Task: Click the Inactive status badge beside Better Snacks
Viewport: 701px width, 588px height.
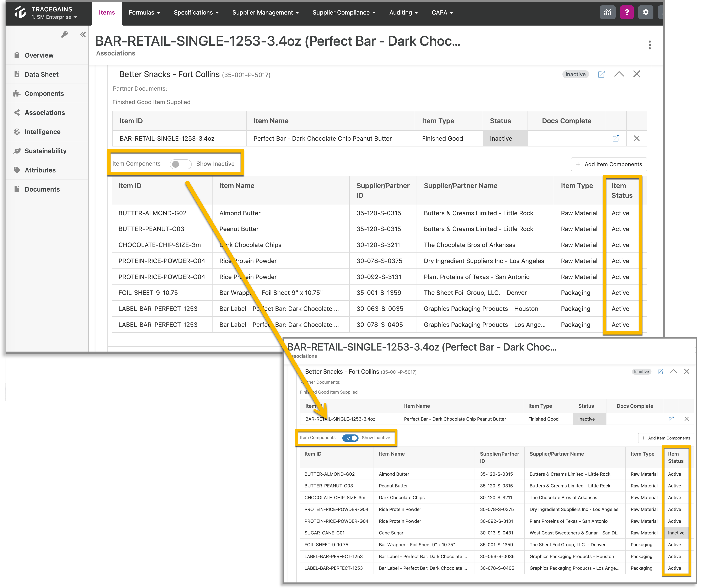Action: 575,74
